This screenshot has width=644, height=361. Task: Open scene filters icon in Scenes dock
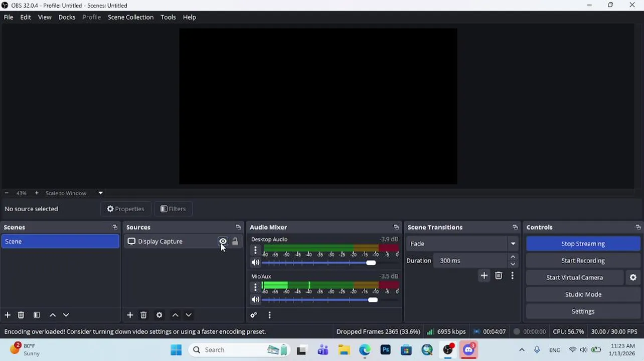pos(37,315)
